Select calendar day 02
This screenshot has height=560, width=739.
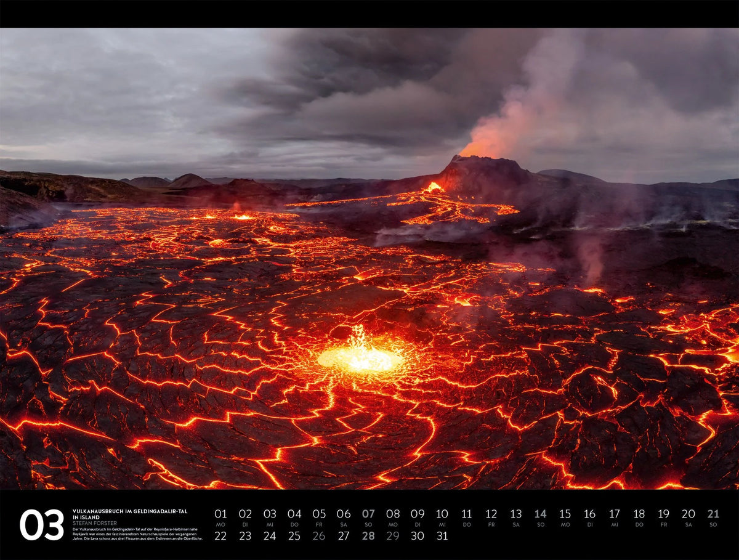(x=245, y=514)
